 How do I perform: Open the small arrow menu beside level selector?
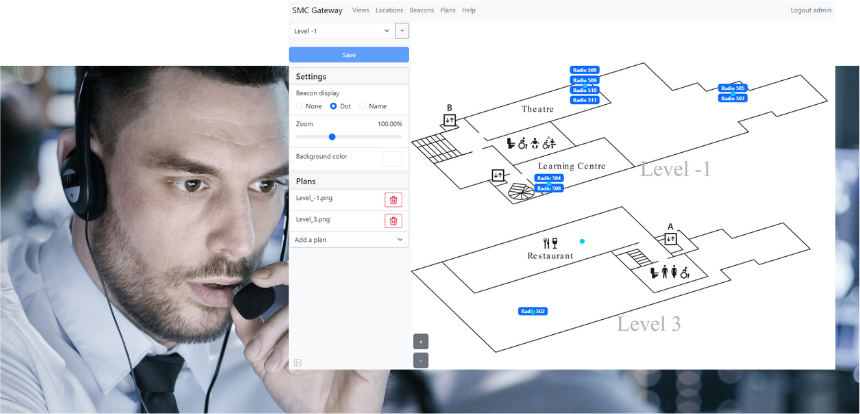[402, 31]
